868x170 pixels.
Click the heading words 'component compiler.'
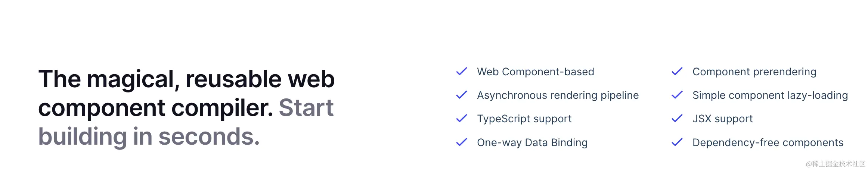156,108
